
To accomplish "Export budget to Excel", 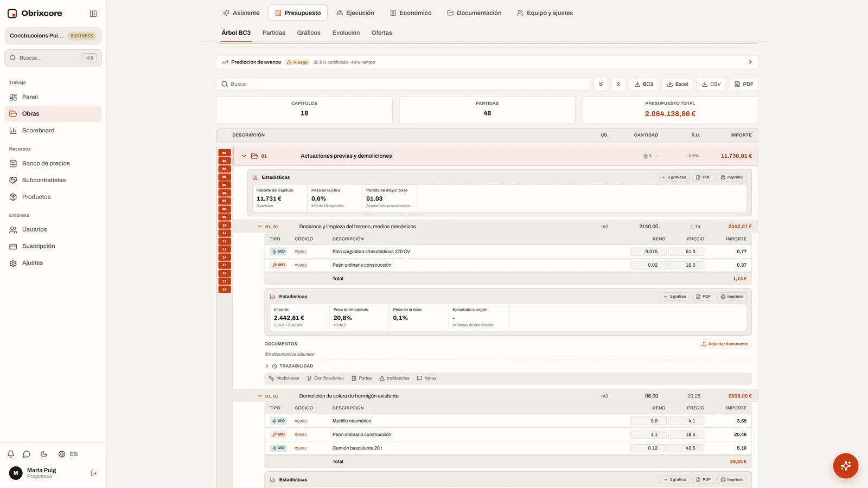I will [x=678, y=84].
